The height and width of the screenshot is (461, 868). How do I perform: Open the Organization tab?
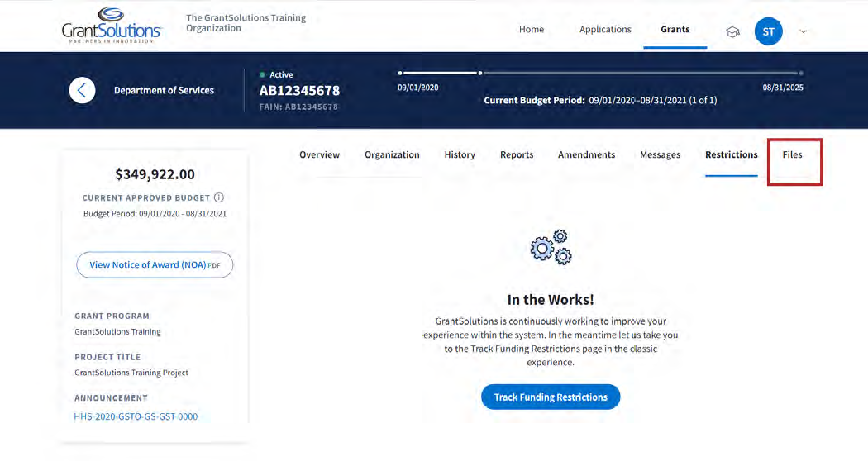point(392,155)
